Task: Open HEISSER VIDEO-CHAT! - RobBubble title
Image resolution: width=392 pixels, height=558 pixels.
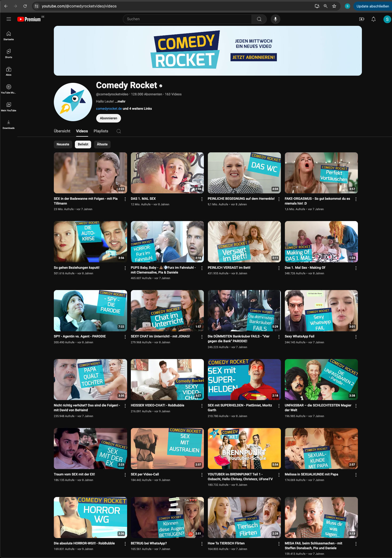Action: tap(157, 405)
